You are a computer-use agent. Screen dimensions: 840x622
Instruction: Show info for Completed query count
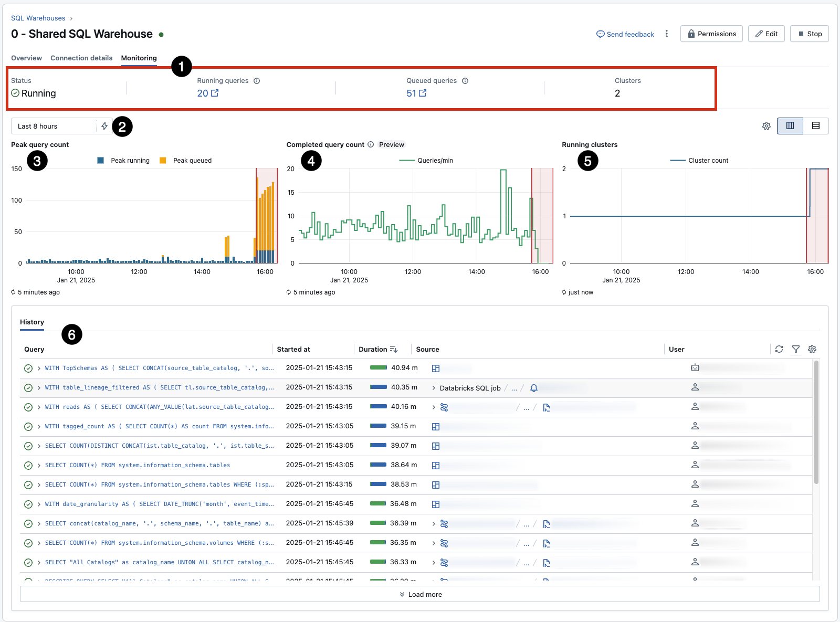371,144
